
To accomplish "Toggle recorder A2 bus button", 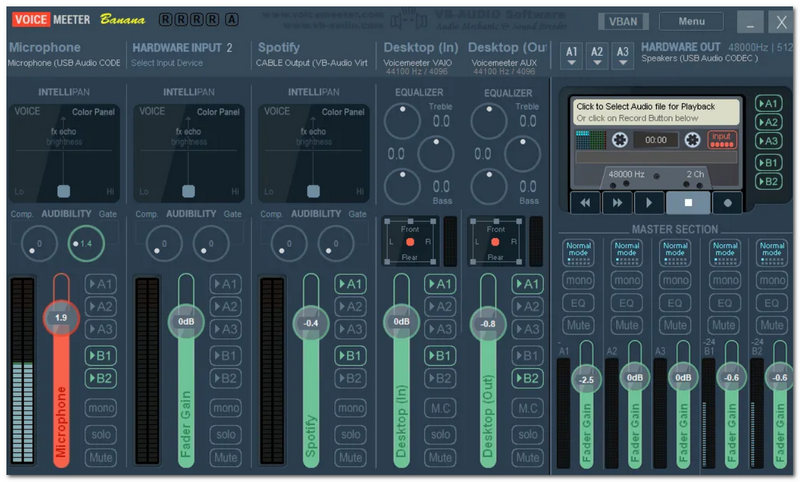I will coord(768,122).
